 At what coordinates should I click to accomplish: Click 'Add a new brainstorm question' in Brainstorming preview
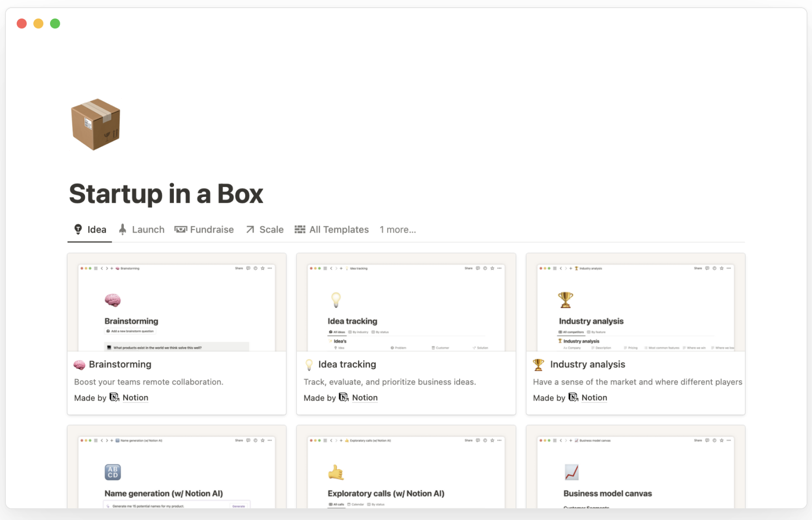tap(130, 331)
